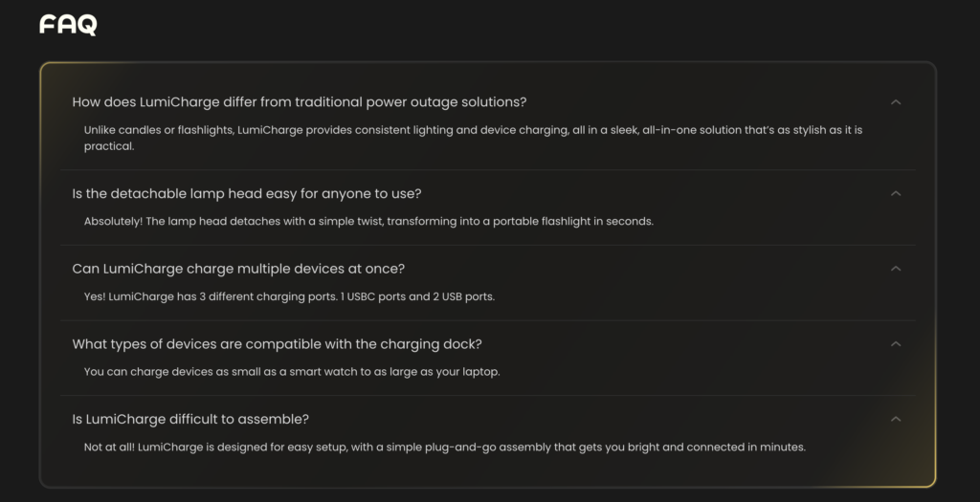Collapse the difficult to assemble question chevron
The height and width of the screenshot is (502, 980).
pyautogui.click(x=896, y=419)
